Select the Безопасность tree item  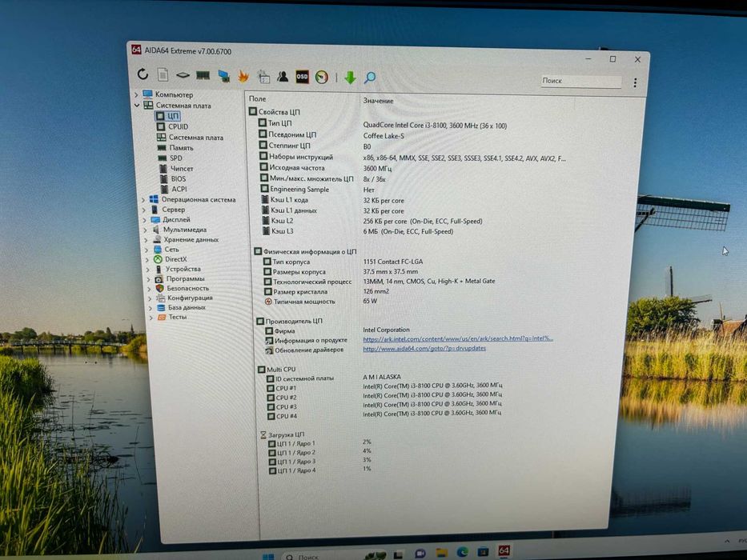tap(183, 289)
